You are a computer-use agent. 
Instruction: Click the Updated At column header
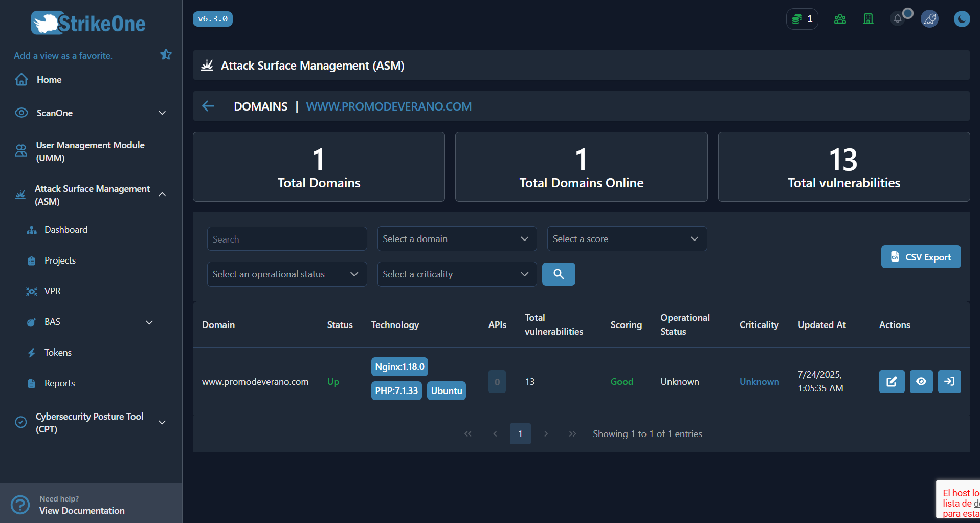822,325
